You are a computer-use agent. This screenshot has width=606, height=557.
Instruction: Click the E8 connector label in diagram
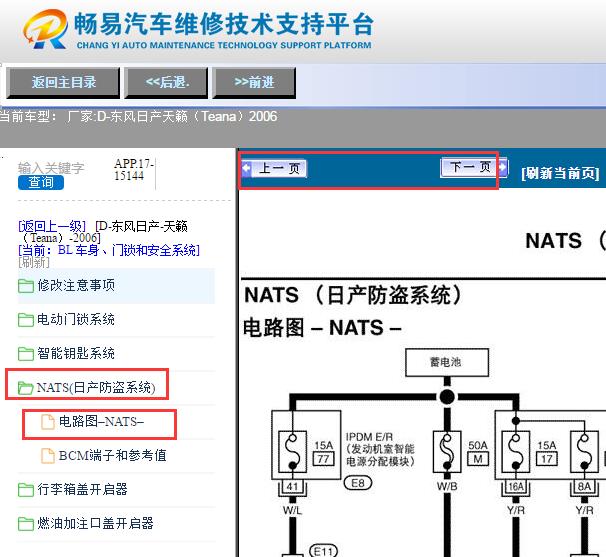357,483
